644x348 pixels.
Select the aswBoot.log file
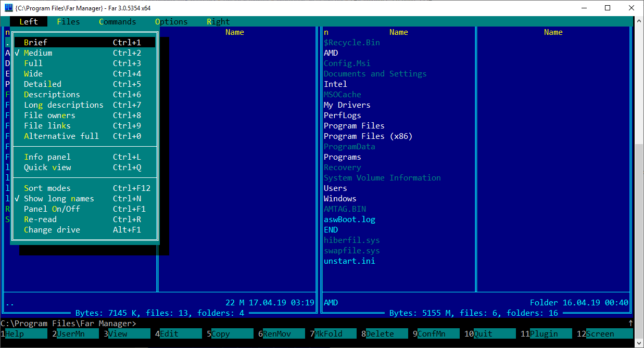point(349,220)
